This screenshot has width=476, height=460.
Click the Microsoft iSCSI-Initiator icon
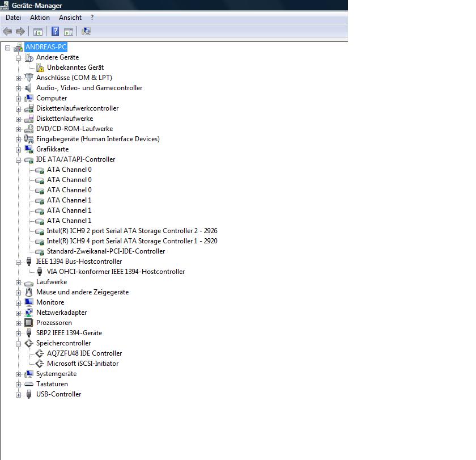(40, 364)
